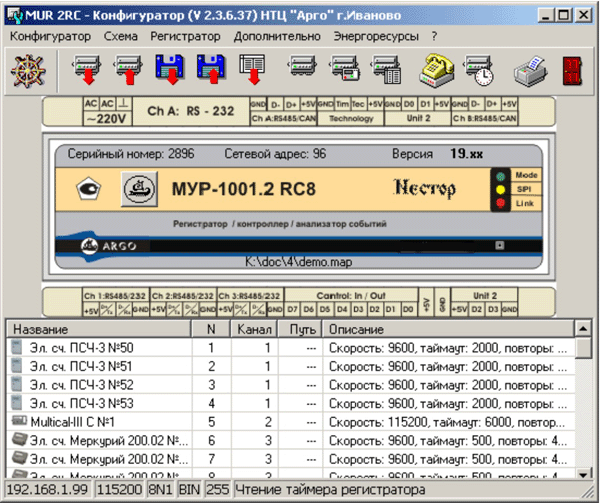
Task: Click the Ch 2:RS485/232 terminal block
Action: pyautogui.click(x=183, y=302)
